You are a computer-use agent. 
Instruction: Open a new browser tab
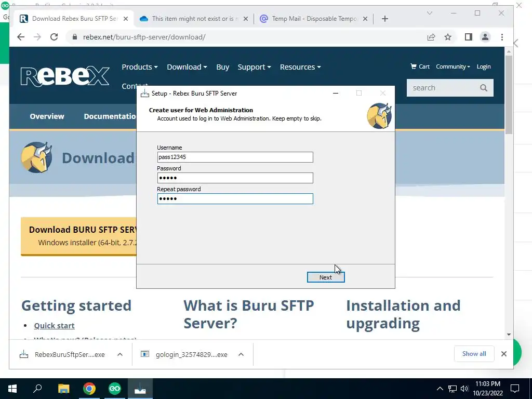385,19
